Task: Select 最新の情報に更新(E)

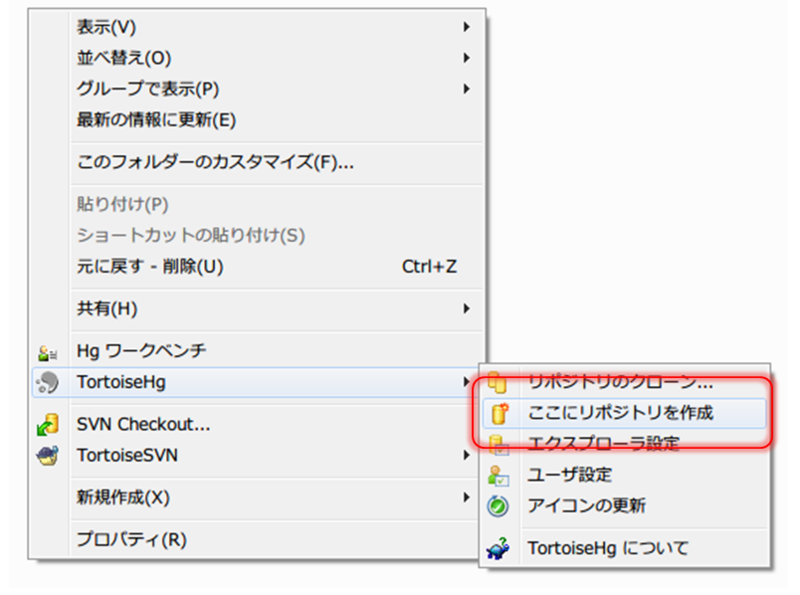Action: (258, 120)
